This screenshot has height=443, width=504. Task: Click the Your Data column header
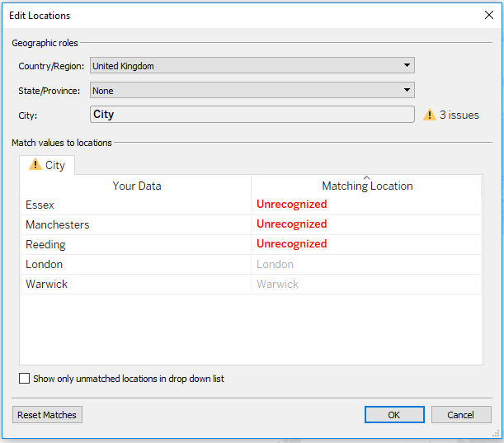tap(136, 186)
